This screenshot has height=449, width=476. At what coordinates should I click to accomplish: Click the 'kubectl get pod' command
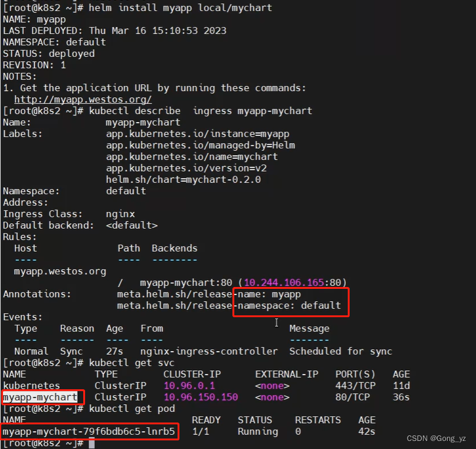pos(132,409)
